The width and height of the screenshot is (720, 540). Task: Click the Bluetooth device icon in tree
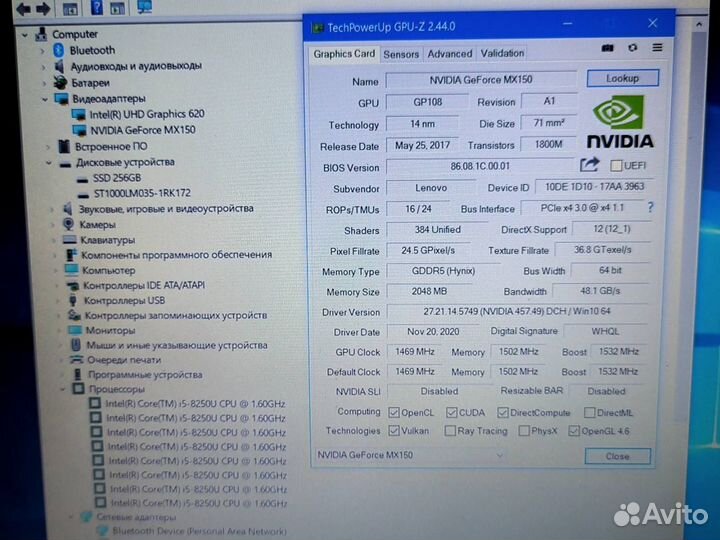59,50
